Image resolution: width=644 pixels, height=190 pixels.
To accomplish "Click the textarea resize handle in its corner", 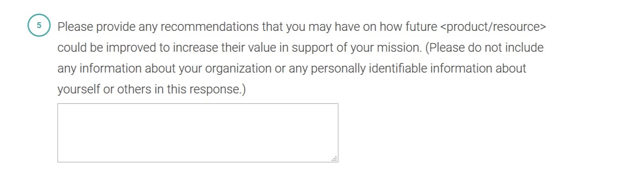I will [x=334, y=159].
